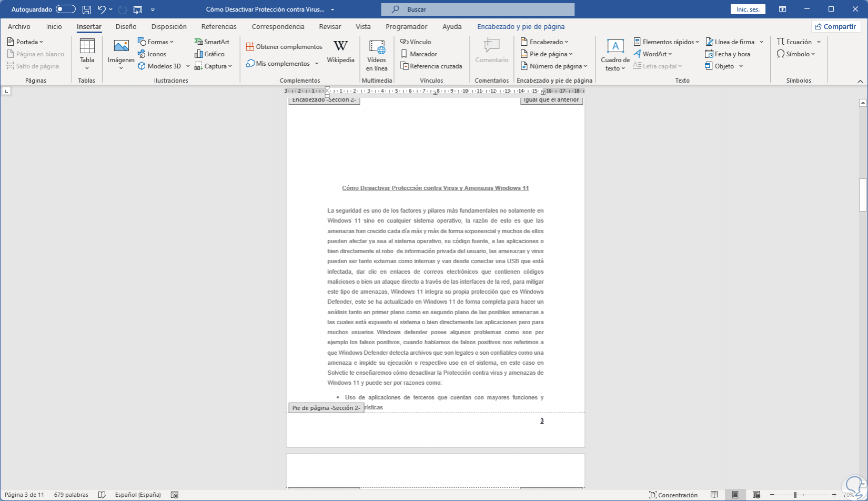Click the tab selector at ruler corner
Screen dimensions: 868x501
point(6,91)
